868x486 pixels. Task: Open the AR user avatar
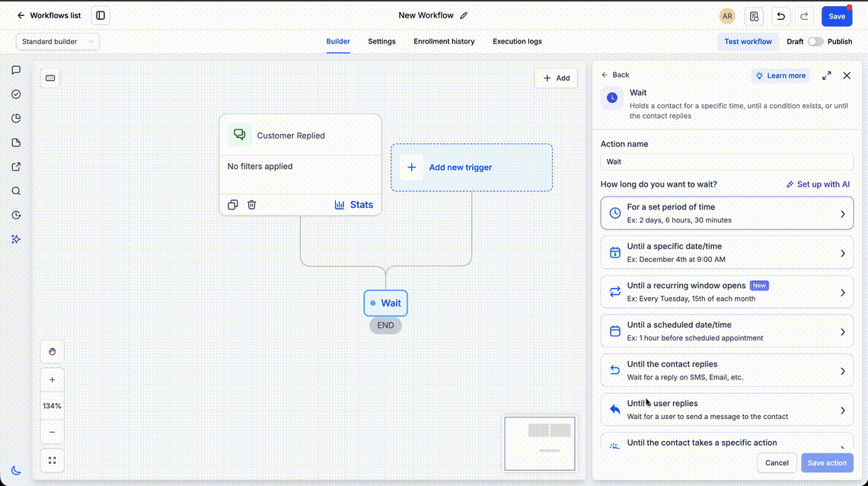(727, 16)
